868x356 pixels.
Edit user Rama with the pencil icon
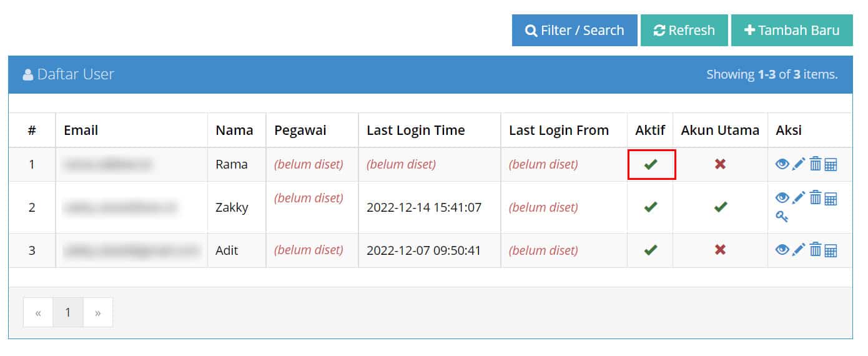[799, 164]
